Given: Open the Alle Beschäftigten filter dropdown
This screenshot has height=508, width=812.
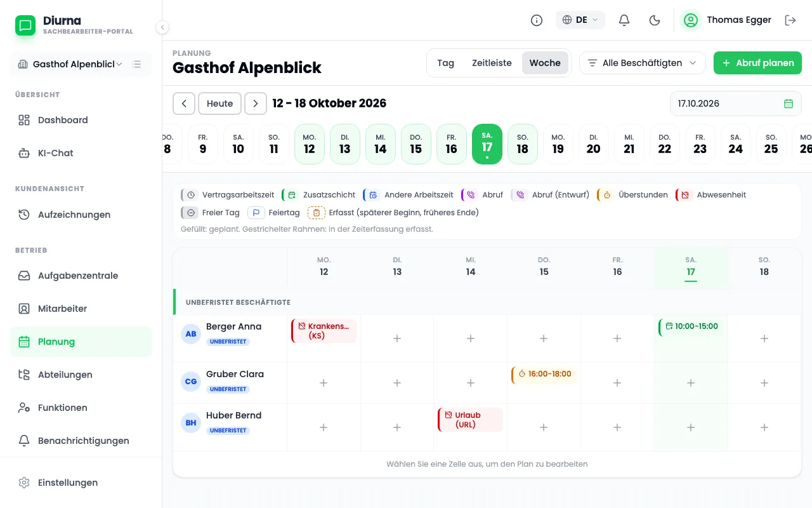Looking at the screenshot, I should [x=643, y=63].
